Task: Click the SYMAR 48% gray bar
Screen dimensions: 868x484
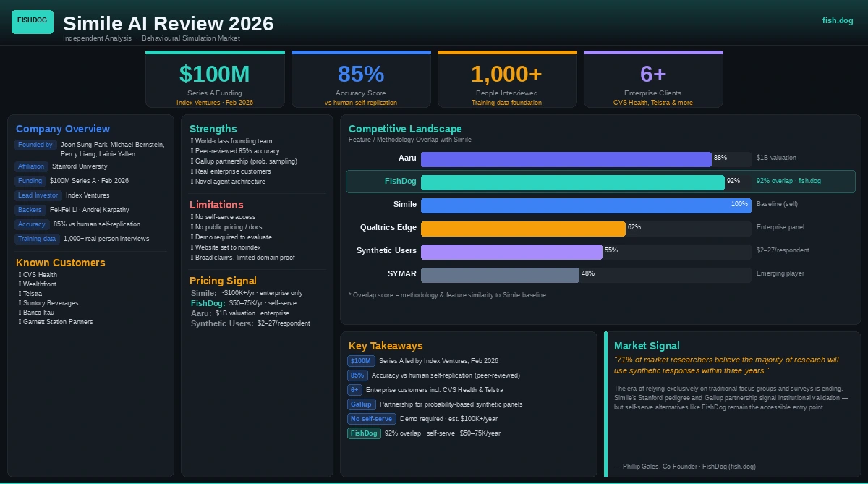Action: pos(500,275)
